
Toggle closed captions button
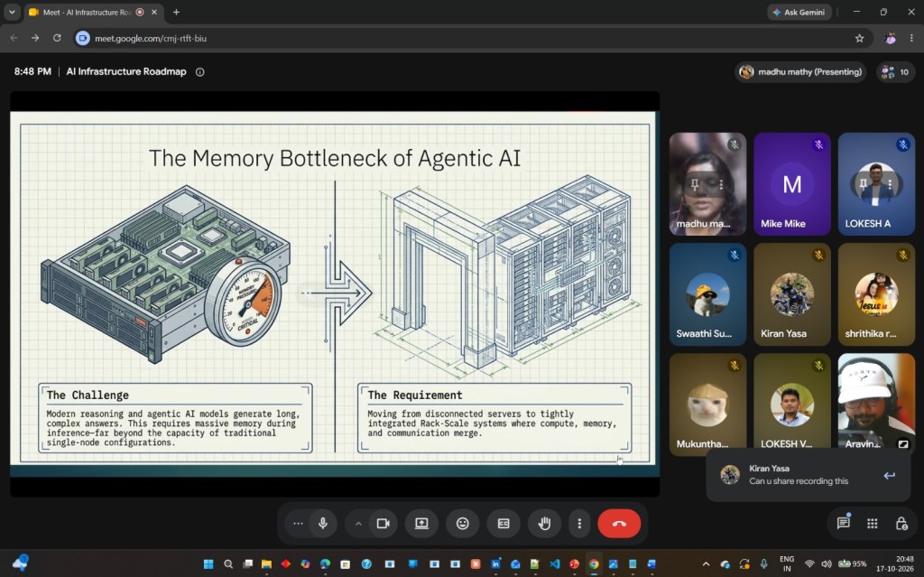[504, 524]
